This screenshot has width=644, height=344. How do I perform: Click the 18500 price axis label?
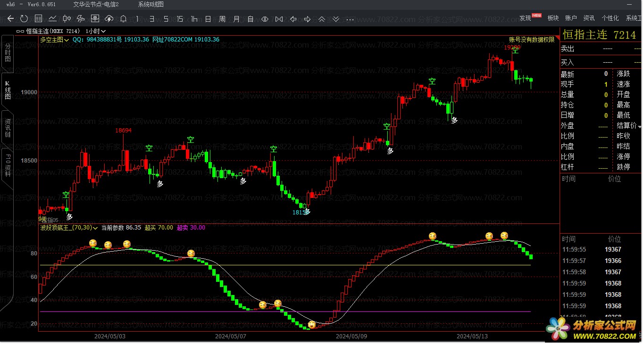click(29, 161)
